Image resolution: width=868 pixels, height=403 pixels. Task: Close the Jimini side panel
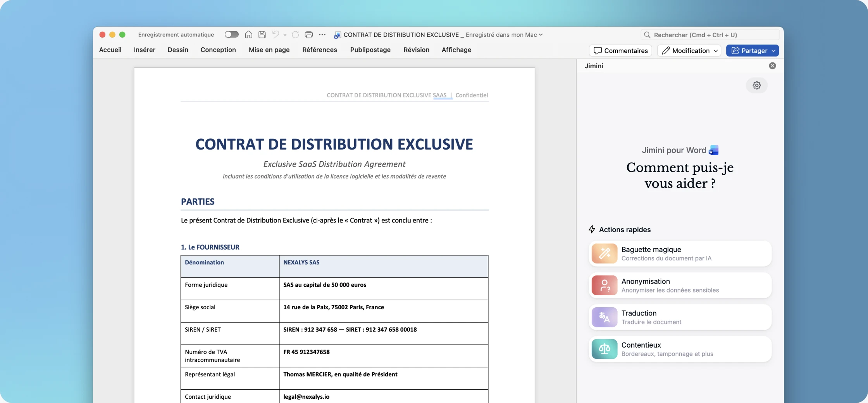[x=772, y=66]
